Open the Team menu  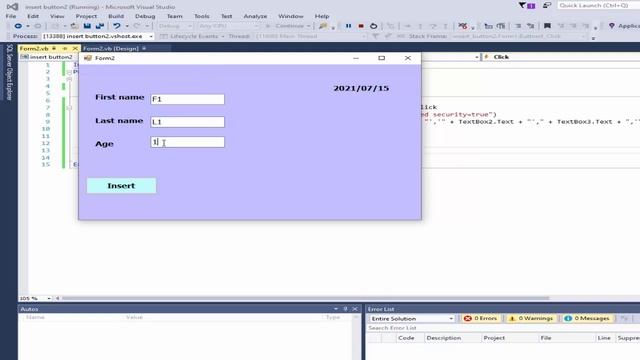174,16
